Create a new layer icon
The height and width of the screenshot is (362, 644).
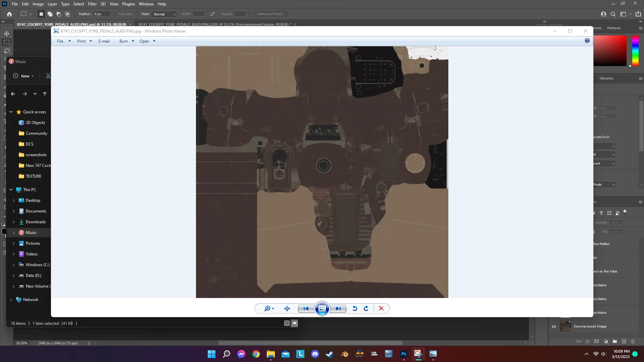[x=624, y=342]
